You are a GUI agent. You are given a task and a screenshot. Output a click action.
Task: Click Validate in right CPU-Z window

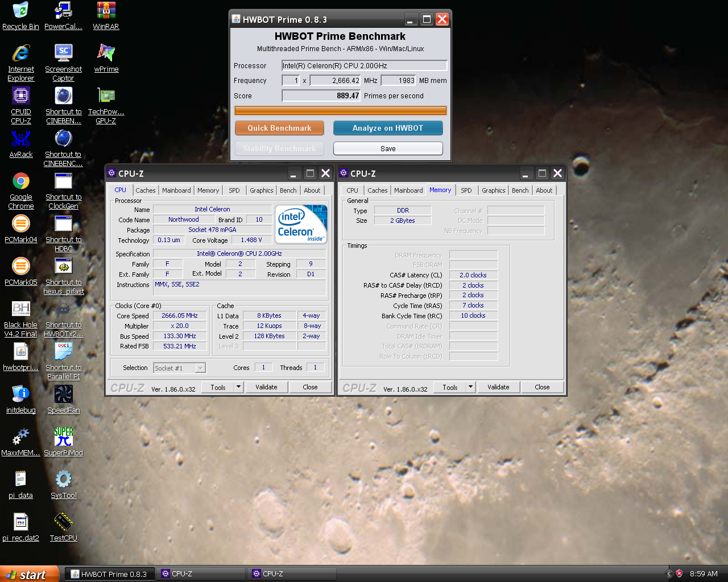[498, 387]
